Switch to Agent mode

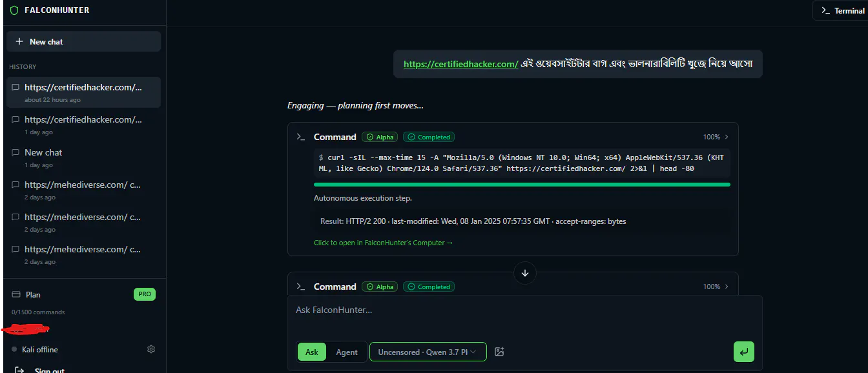[x=347, y=352]
